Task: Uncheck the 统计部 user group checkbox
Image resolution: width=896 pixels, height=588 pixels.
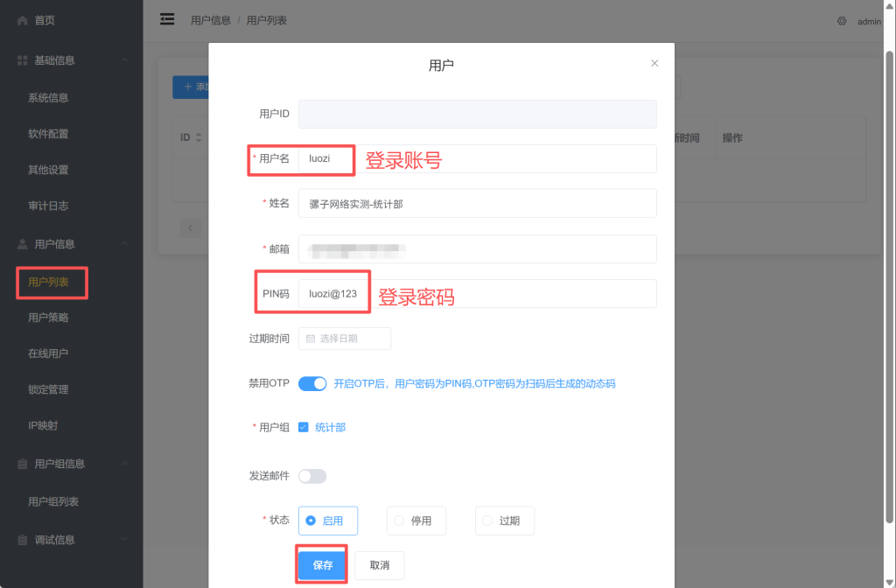Action: pos(304,427)
